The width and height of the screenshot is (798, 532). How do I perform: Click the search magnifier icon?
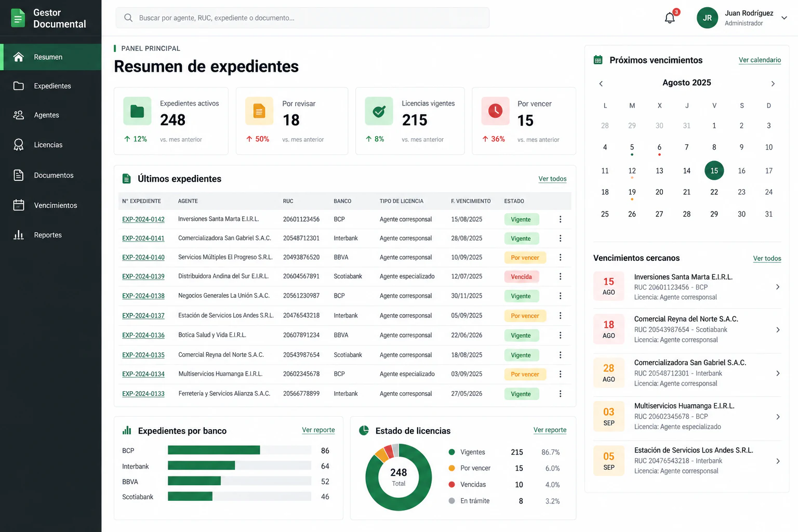128,18
